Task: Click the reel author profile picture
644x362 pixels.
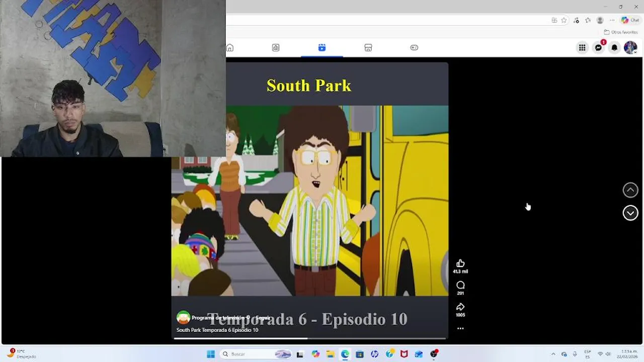Action: pos(183,317)
